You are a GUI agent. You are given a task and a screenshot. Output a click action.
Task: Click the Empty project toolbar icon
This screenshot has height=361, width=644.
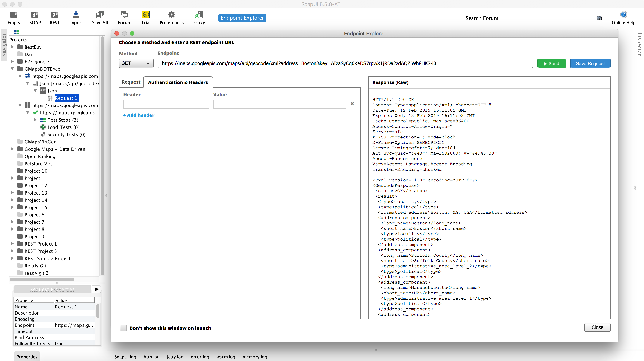coord(14,15)
